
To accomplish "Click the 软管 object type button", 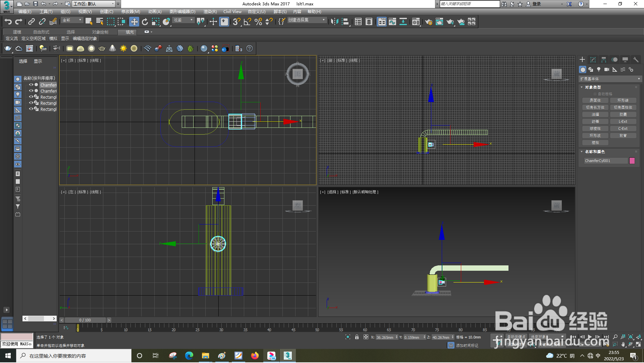I will point(623,136).
